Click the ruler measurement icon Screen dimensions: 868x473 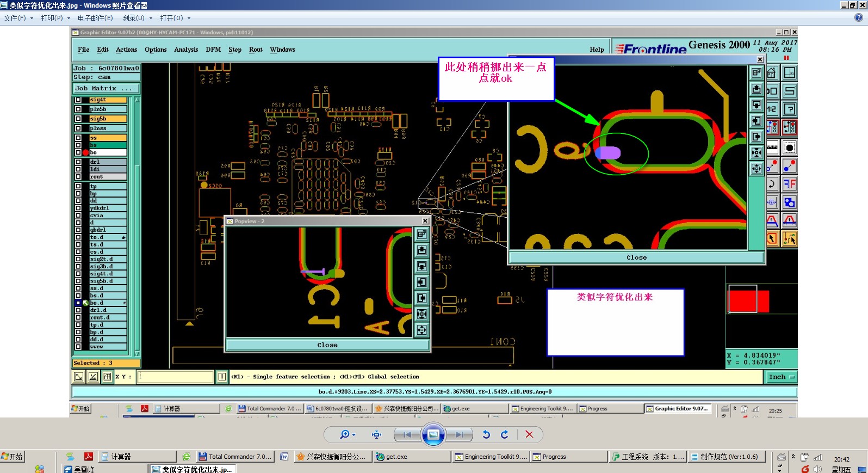coord(772,146)
